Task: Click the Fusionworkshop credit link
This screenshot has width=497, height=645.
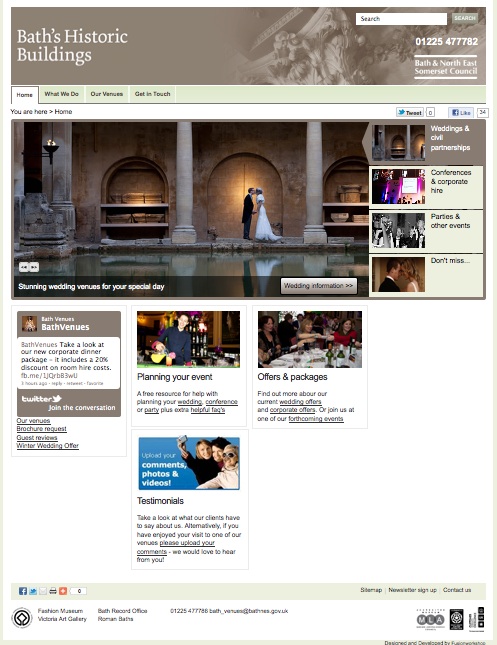Action: pyautogui.click(x=468, y=643)
